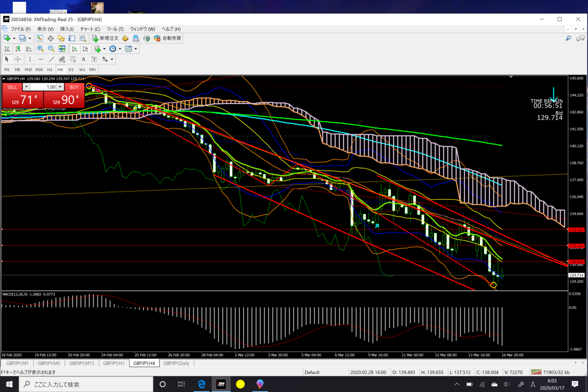Select the crosshair tool
The width and height of the screenshot is (588, 392).
click(18, 59)
